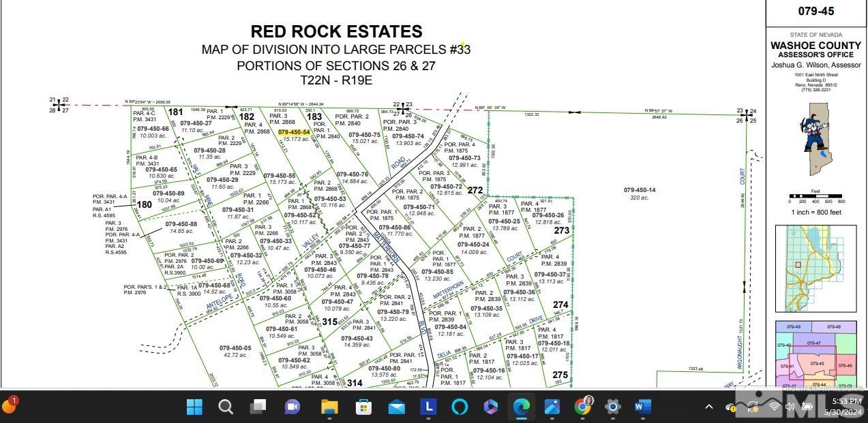The width and height of the screenshot is (868, 423).
Task: Open Microsoft Store taskbar icon
Action: point(363,407)
